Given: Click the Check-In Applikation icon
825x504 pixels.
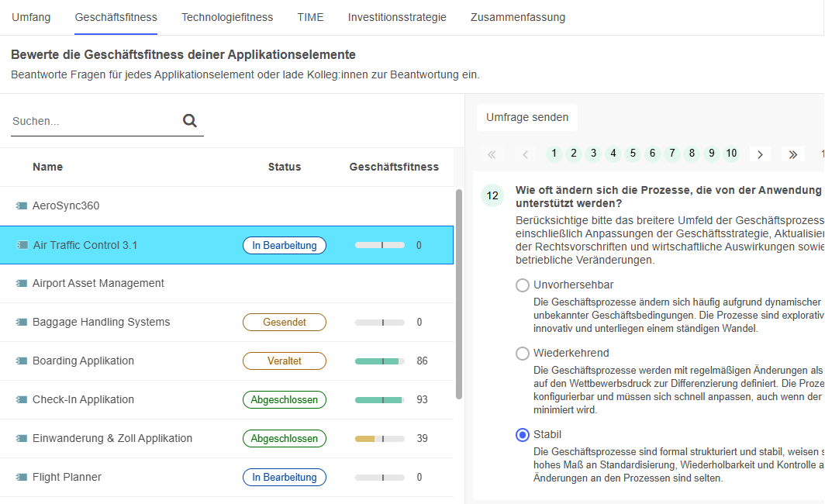Looking at the screenshot, I should [20, 399].
